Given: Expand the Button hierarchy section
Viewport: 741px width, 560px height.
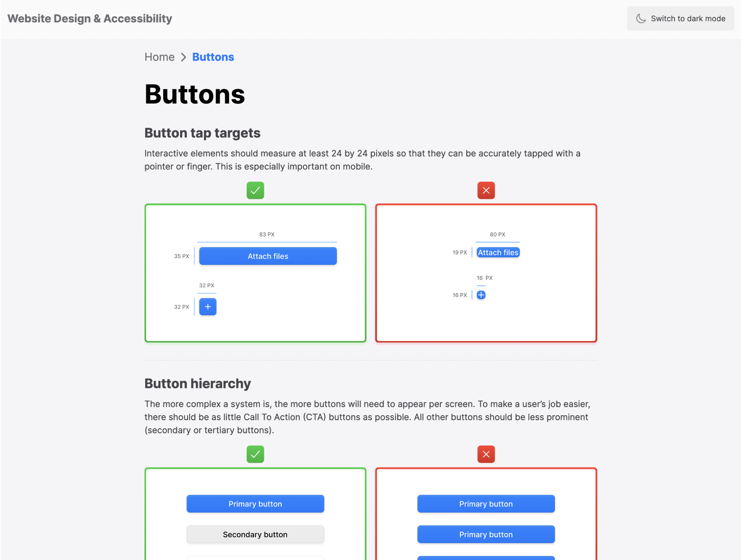Looking at the screenshot, I should click(198, 383).
